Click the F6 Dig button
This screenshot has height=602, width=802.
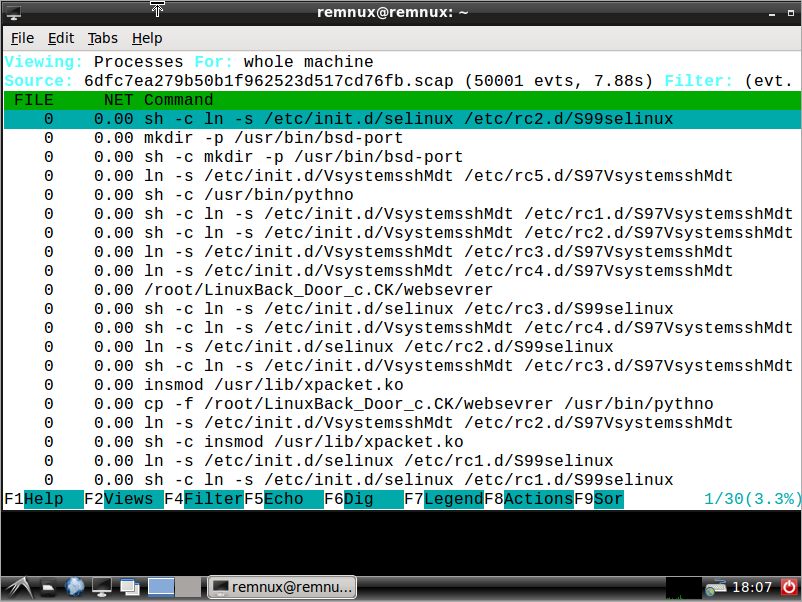364,499
